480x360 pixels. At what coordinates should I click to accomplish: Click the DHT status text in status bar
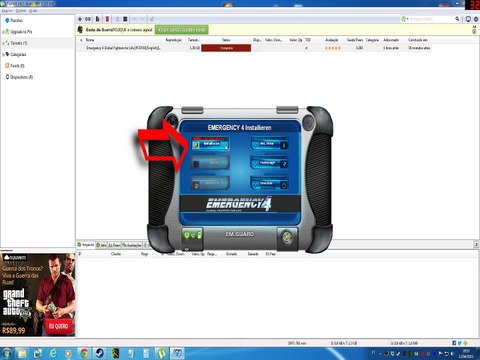(x=297, y=343)
